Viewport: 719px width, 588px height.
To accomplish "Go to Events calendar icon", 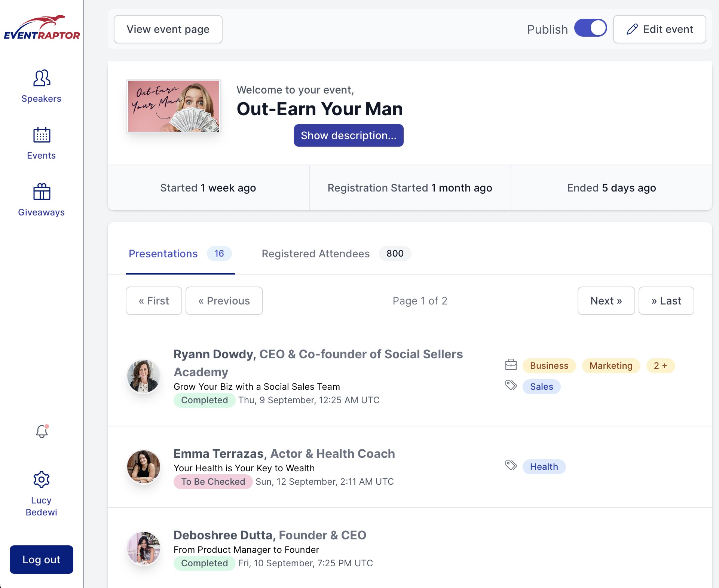I will (42, 135).
